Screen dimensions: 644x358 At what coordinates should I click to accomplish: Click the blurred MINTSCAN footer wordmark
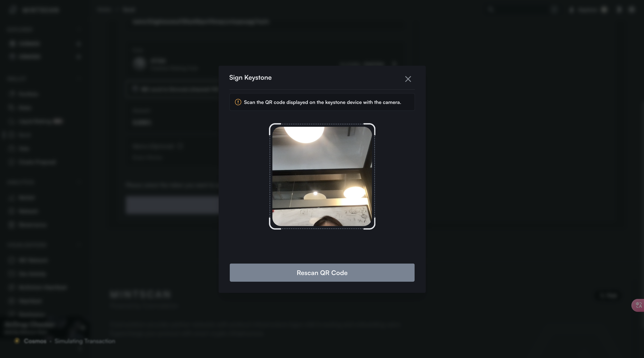(140, 295)
